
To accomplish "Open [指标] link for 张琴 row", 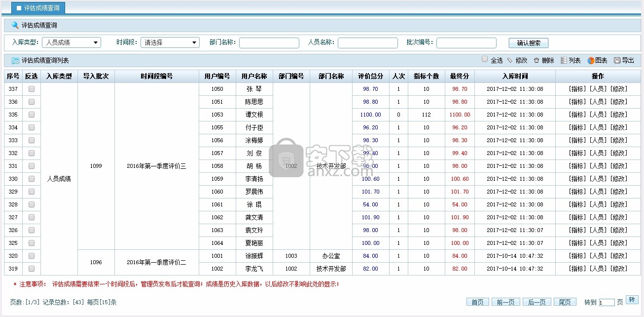I will point(577,89).
